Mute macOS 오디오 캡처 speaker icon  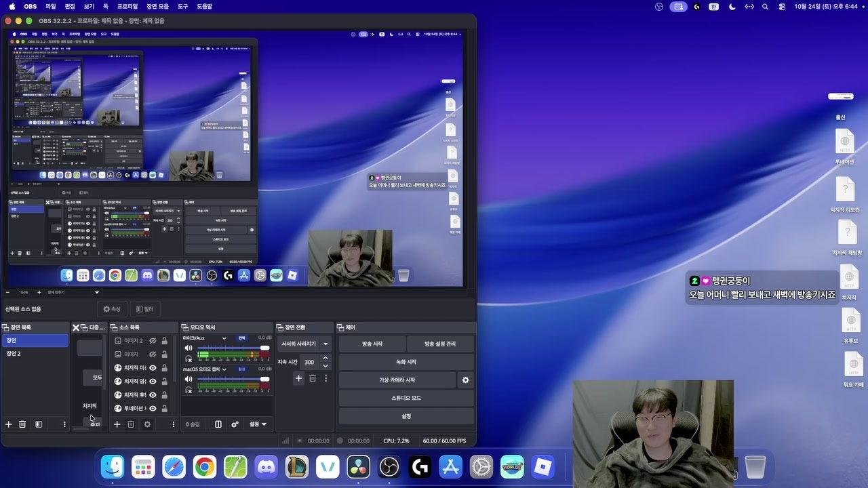click(x=189, y=380)
